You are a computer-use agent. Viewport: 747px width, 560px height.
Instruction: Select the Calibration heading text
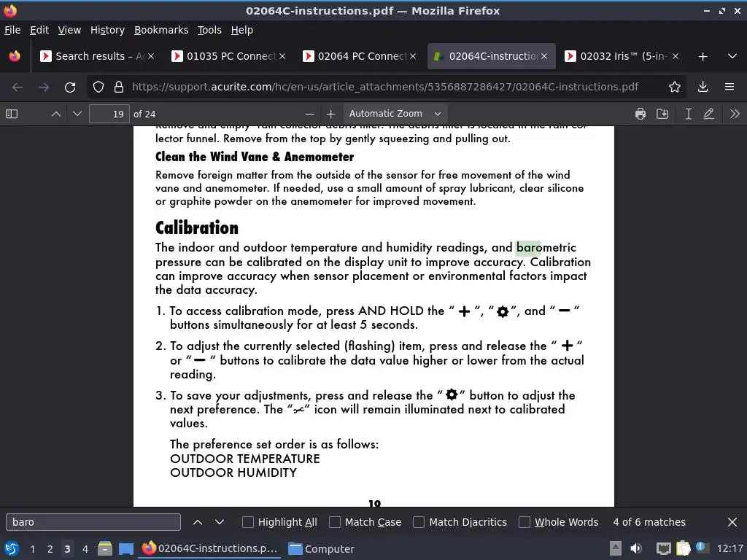click(x=197, y=227)
